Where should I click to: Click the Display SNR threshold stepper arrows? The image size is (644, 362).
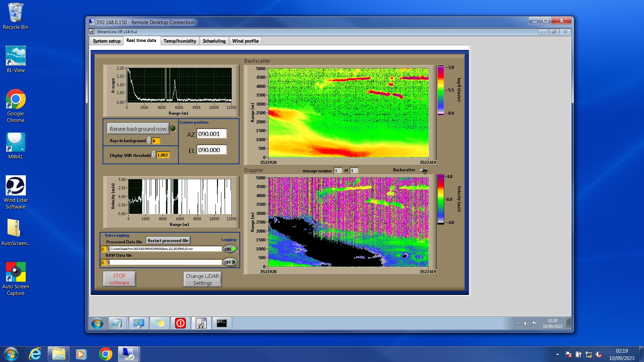(154, 155)
